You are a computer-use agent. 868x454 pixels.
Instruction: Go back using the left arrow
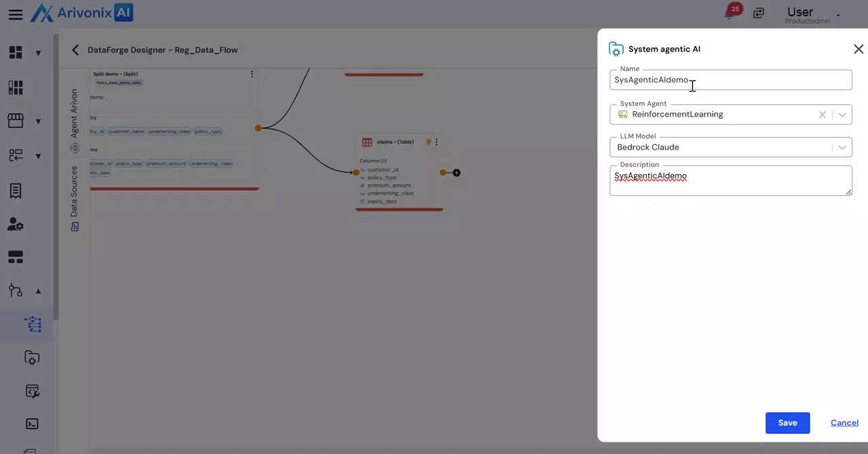tap(75, 50)
